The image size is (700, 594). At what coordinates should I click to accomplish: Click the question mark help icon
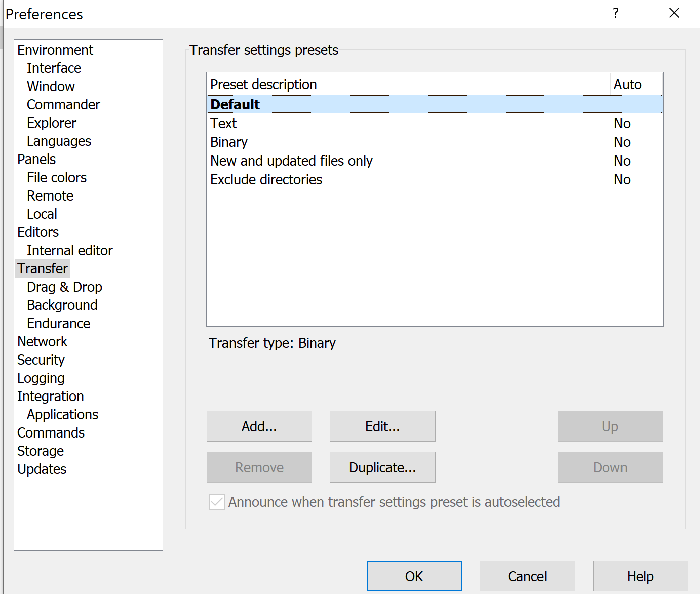coord(615,13)
